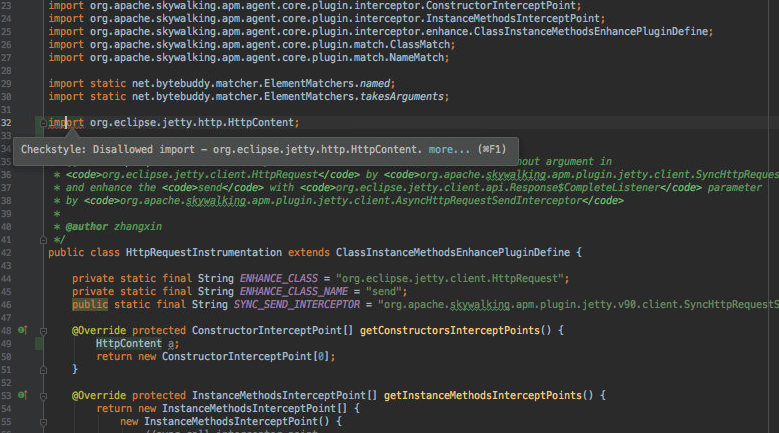Viewport: 779px width, 433px height.
Task: Click line number 46 in the gutter
Action: [x=6, y=304]
